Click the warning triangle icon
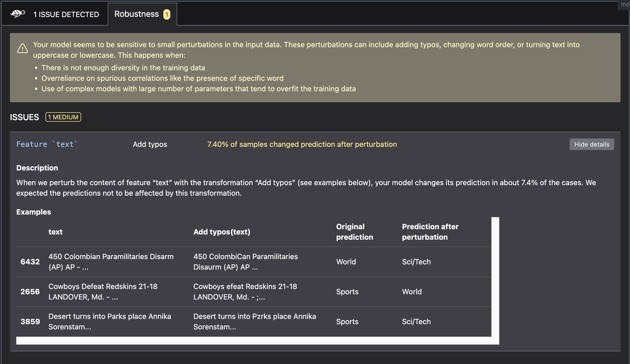 (23, 49)
